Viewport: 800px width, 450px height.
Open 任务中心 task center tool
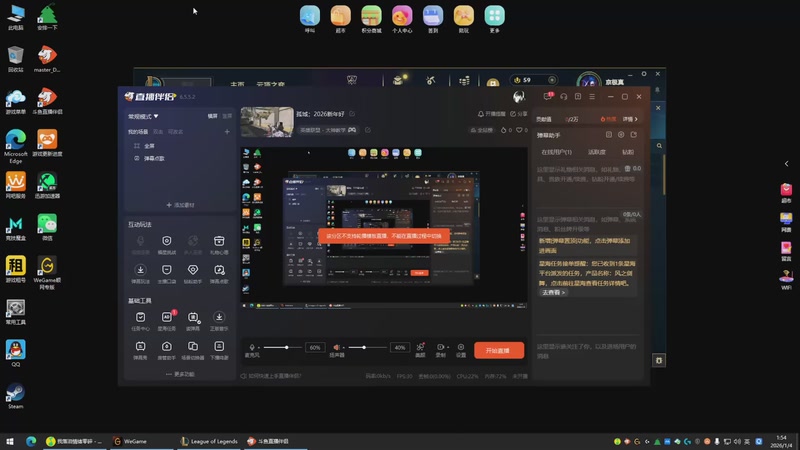(140, 320)
